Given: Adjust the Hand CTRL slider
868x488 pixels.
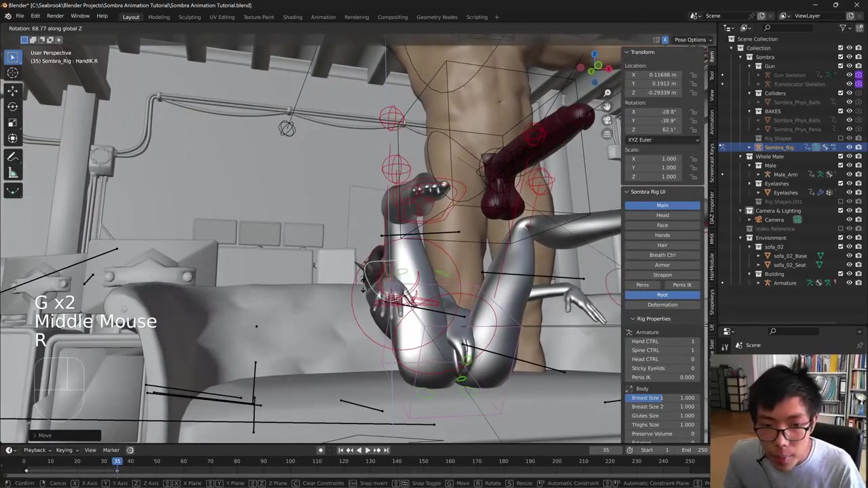Looking at the screenshot, I should 663,342.
